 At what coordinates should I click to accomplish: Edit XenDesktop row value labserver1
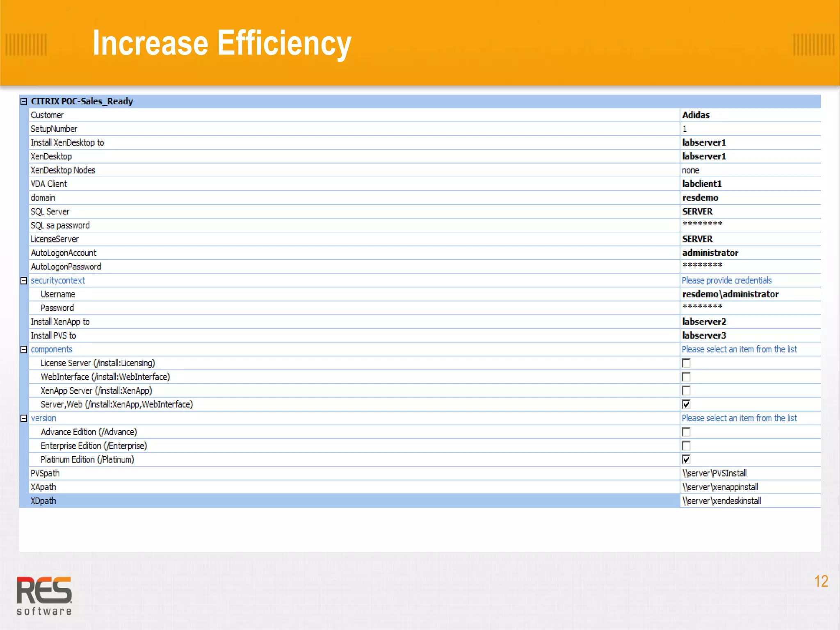tap(704, 157)
